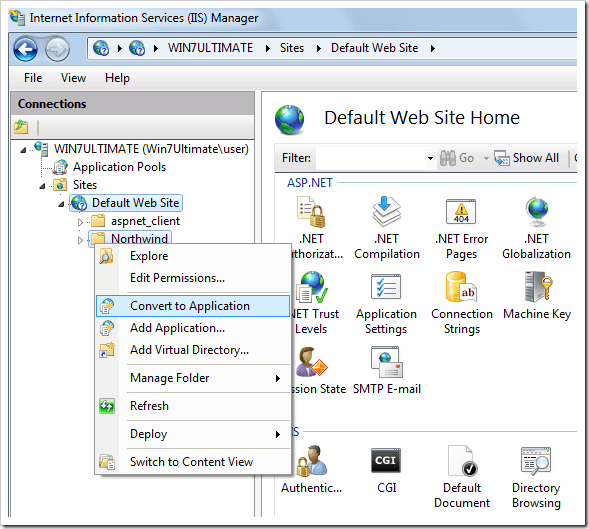This screenshot has height=529, width=589.
Task: Open Authentication feature icon
Action: click(312, 461)
